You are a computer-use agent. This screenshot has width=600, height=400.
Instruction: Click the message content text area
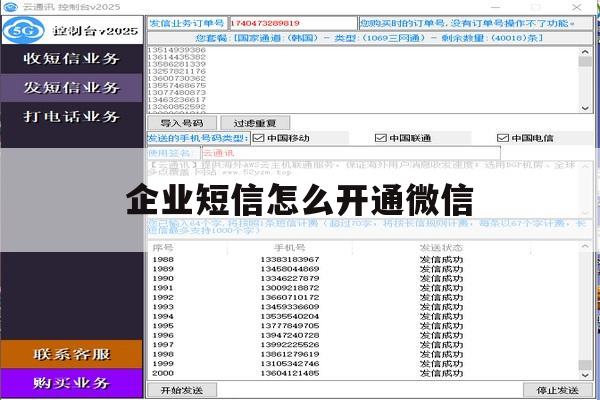tap(370, 189)
